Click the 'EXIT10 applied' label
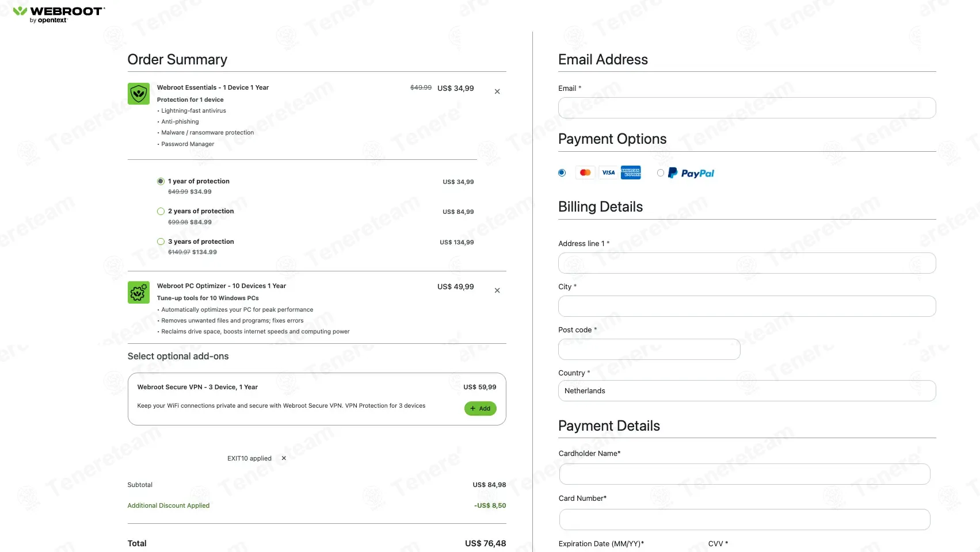 click(x=249, y=458)
